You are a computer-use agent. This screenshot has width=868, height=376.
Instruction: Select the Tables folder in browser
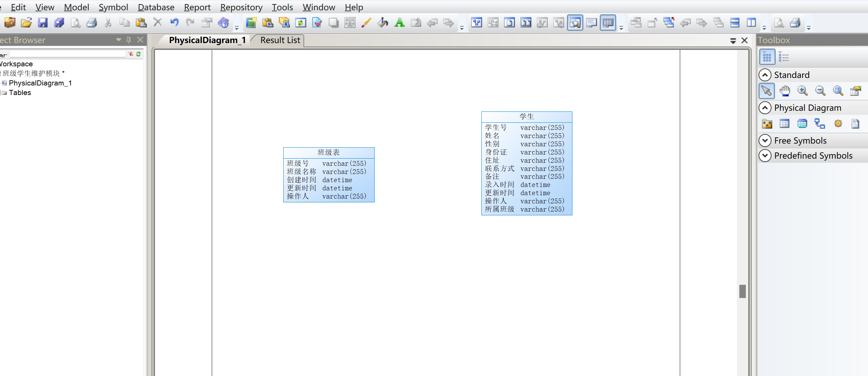tap(20, 93)
